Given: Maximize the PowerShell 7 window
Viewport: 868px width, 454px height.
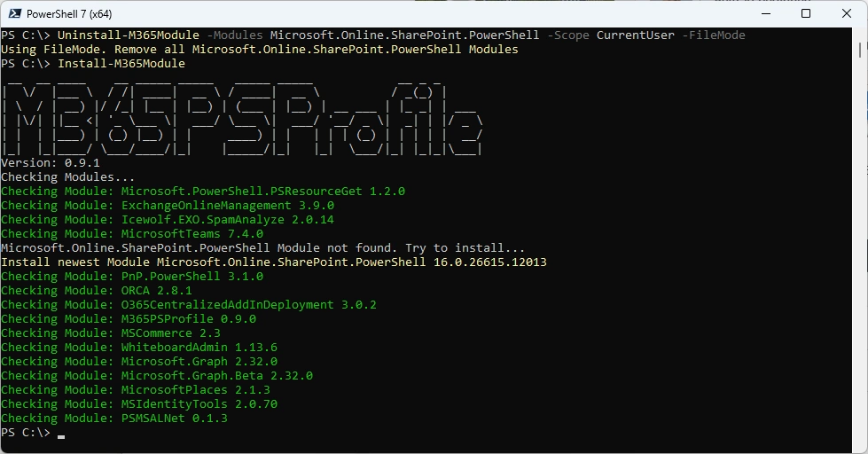Looking at the screenshot, I should (x=805, y=13).
